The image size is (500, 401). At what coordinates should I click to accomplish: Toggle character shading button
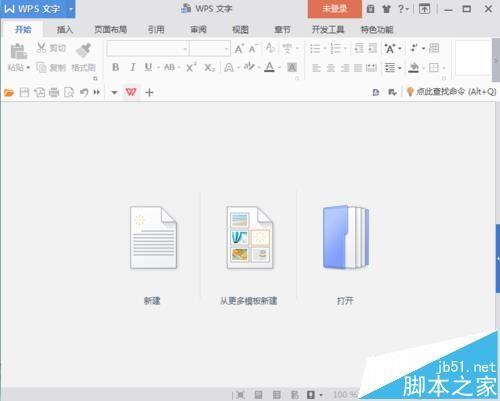click(x=292, y=67)
